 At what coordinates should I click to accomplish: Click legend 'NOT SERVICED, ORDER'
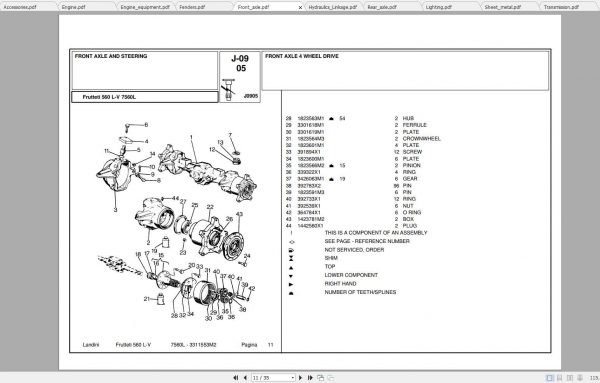(354, 250)
